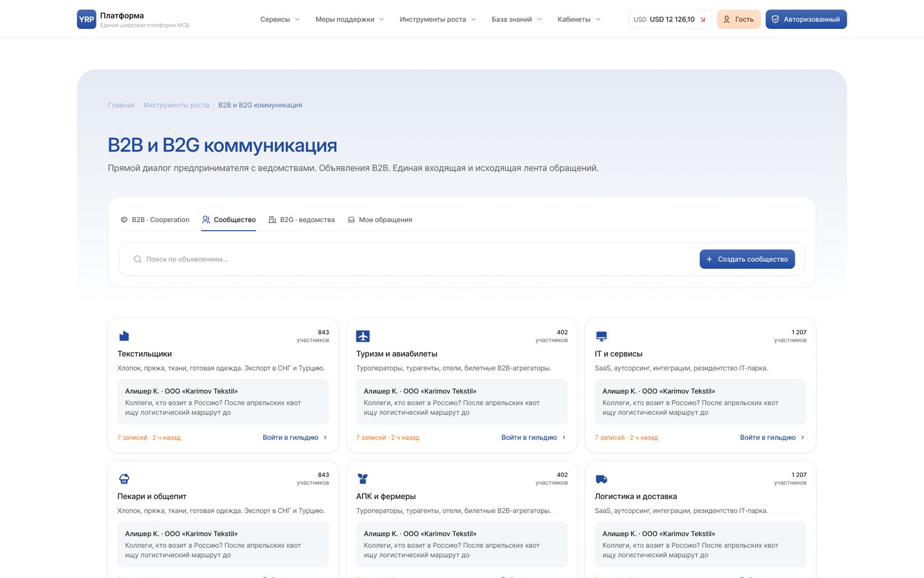Screen dimensions: 924x578
Task: Click the Туризм и авиабилеты airplane icon
Action: [363, 336]
